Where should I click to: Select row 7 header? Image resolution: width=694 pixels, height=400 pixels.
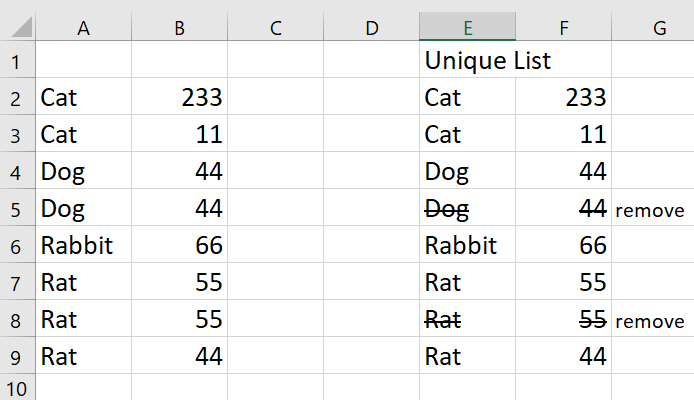pos(17,281)
